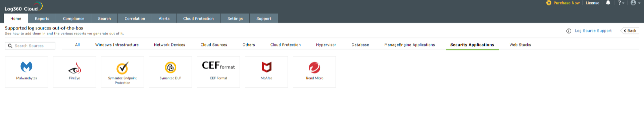The height and width of the screenshot is (138, 644).
Task: Open the user account menu
Action: pyautogui.click(x=635, y=3)
